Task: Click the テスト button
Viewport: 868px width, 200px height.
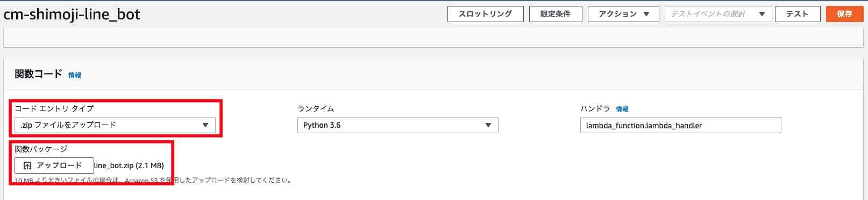Action: (798, 14)
